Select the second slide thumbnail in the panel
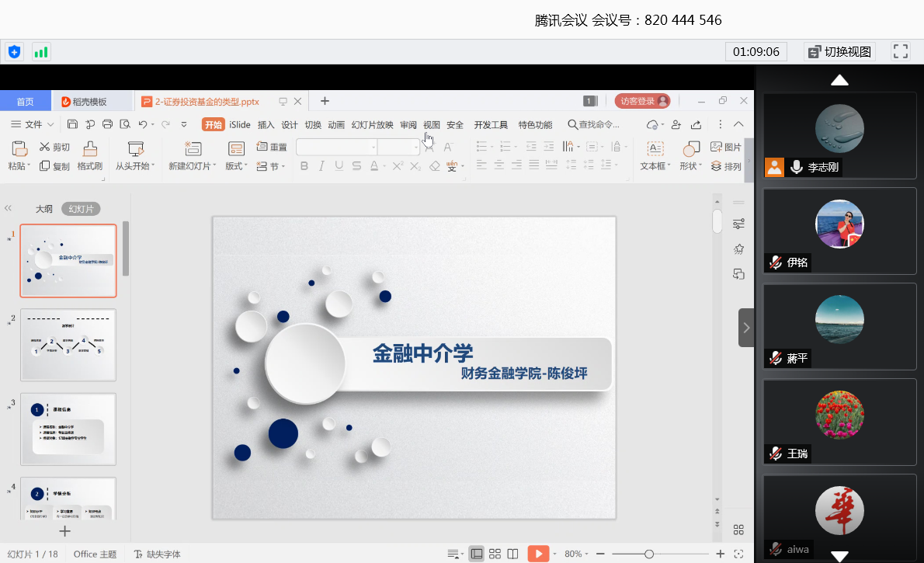This screenshot has height=563, width=924. tap(68, 344)
